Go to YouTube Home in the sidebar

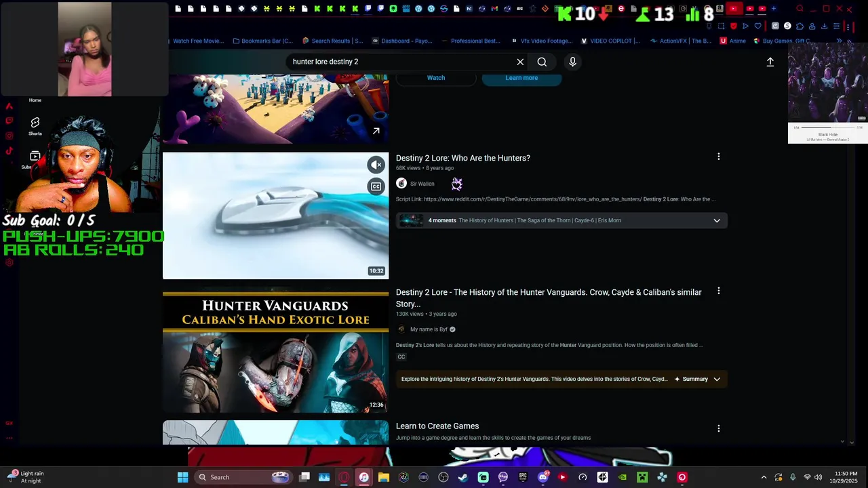35,100
